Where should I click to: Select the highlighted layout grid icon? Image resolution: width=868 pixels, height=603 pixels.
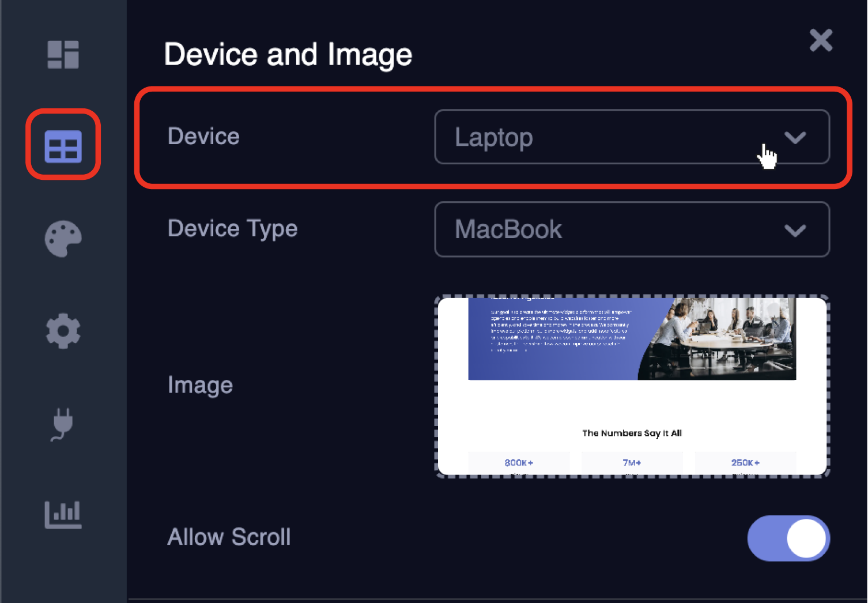(63, 145)
